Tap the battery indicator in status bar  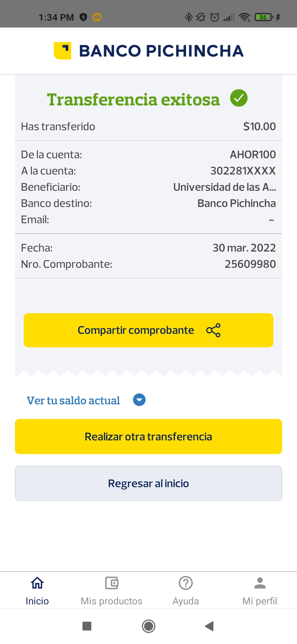(263, 17)
